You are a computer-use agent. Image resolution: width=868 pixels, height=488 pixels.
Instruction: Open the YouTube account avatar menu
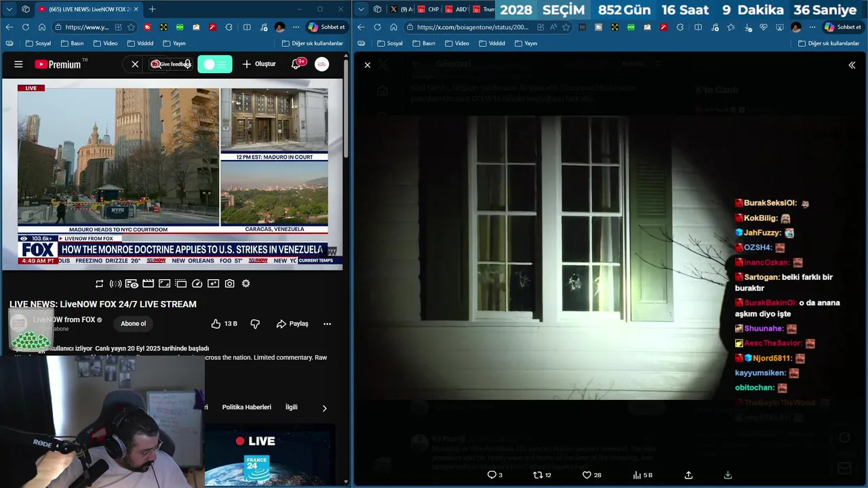point(322,64)
